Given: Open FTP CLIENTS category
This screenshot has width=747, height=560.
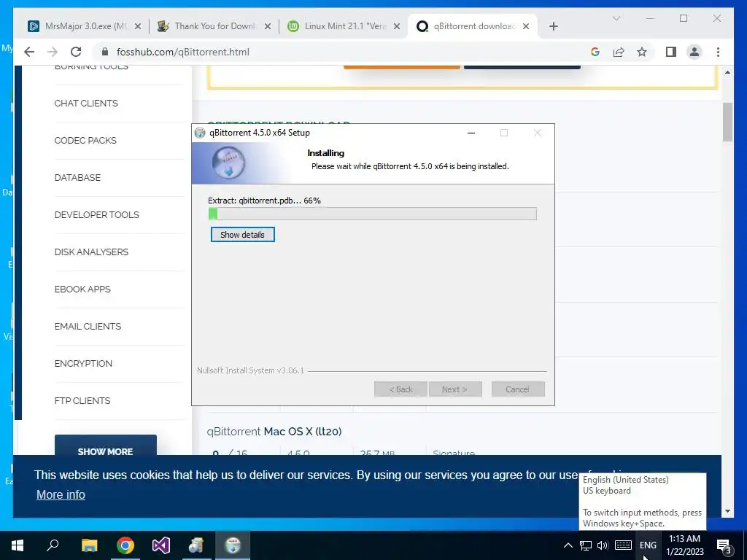Looking at the screenshot, I should tap(82, 400).
